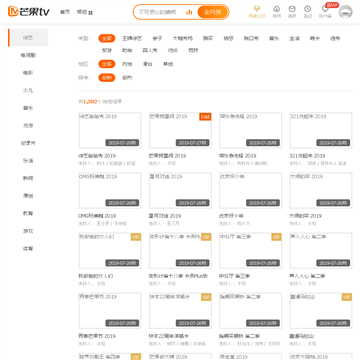This screenshot has height=360, width=360.
Task: Filter type by 脱口秀
Action: [x=251, y=38]
